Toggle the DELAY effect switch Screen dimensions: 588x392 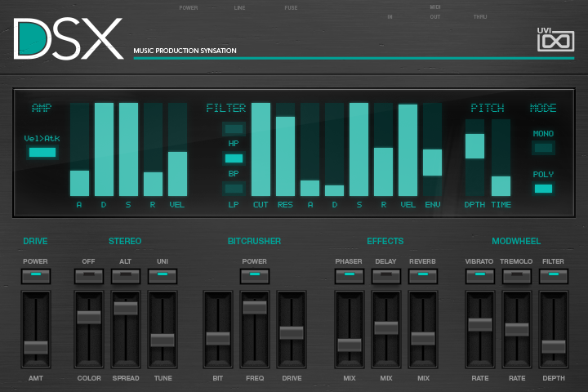385,277
